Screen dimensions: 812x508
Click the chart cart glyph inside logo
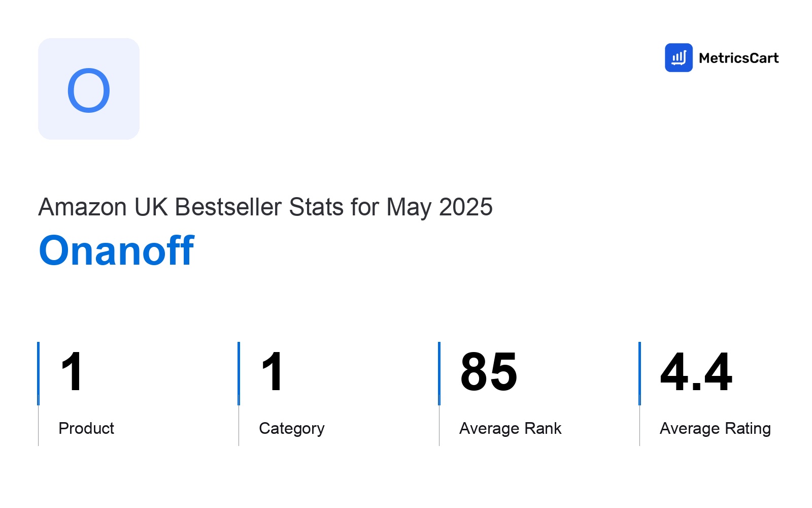679,58
